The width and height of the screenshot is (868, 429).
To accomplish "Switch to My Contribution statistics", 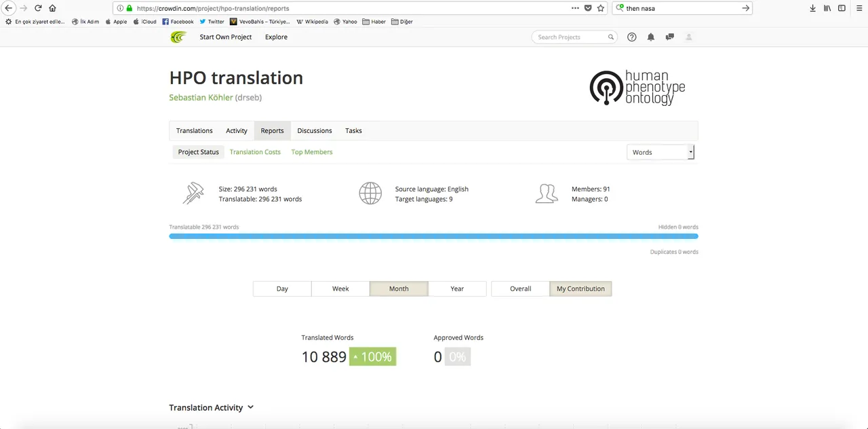I will (580, 288).
